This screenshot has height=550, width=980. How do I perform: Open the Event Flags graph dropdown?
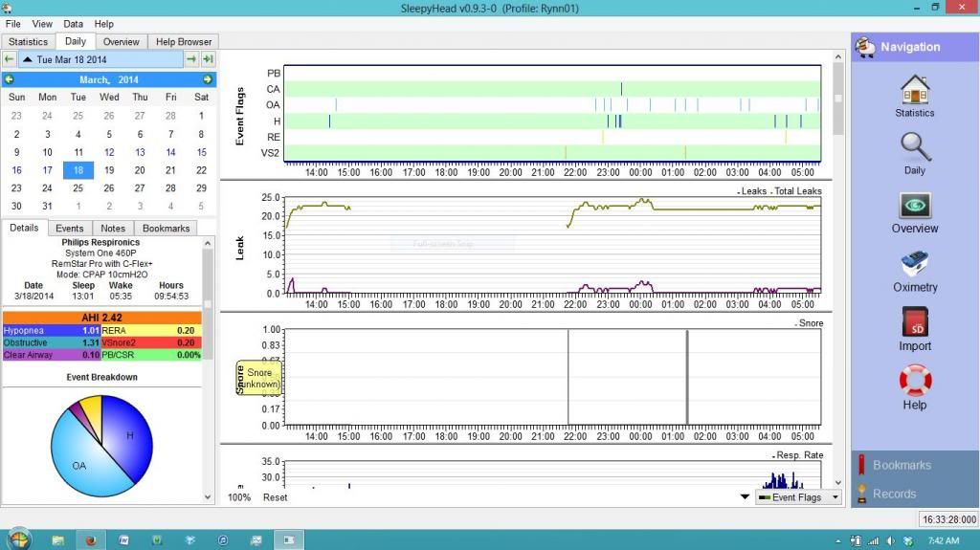point(797,497)
